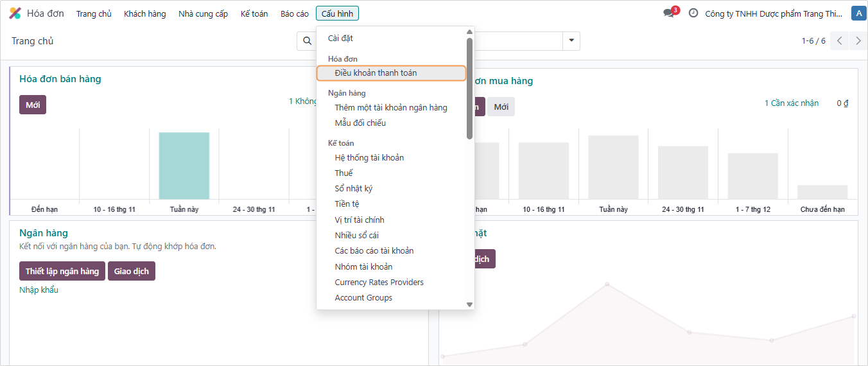The width and height of the screenshot is (868, 366).
Task: Click the Nhập khẩu link
Action: tap(39, 290)
